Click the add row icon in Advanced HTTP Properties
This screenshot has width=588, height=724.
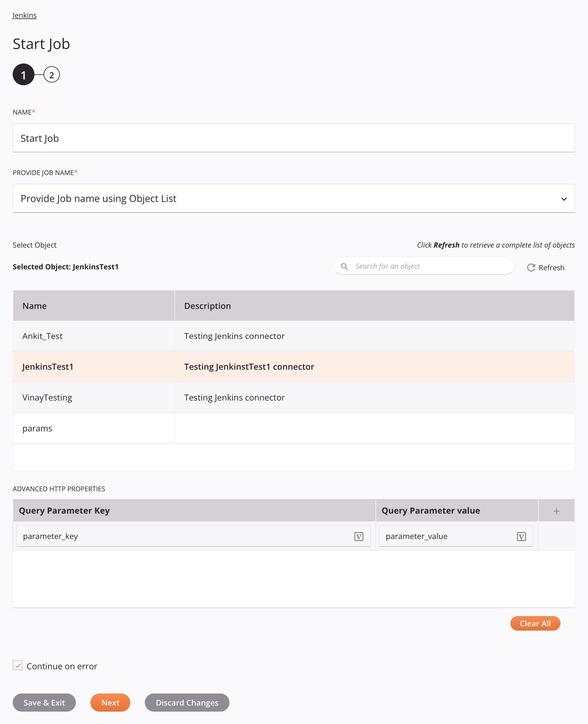(x=556, y=511)
